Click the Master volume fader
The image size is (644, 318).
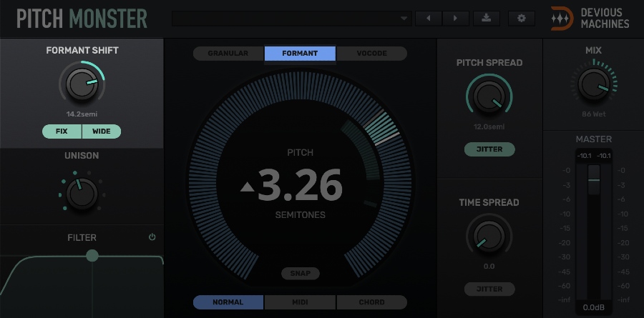click(x=594, y=181)
